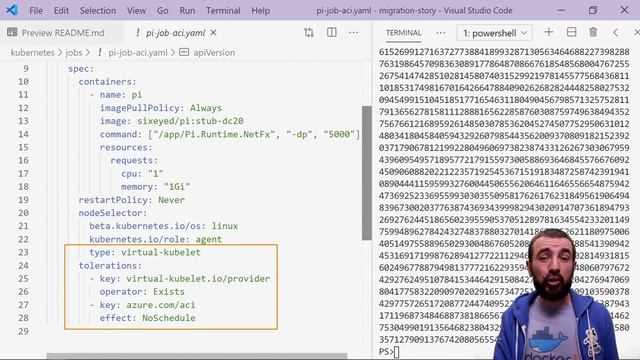Select the pi-job-aci.yaml editor tab
640x360 pixels.
point(176,33)
